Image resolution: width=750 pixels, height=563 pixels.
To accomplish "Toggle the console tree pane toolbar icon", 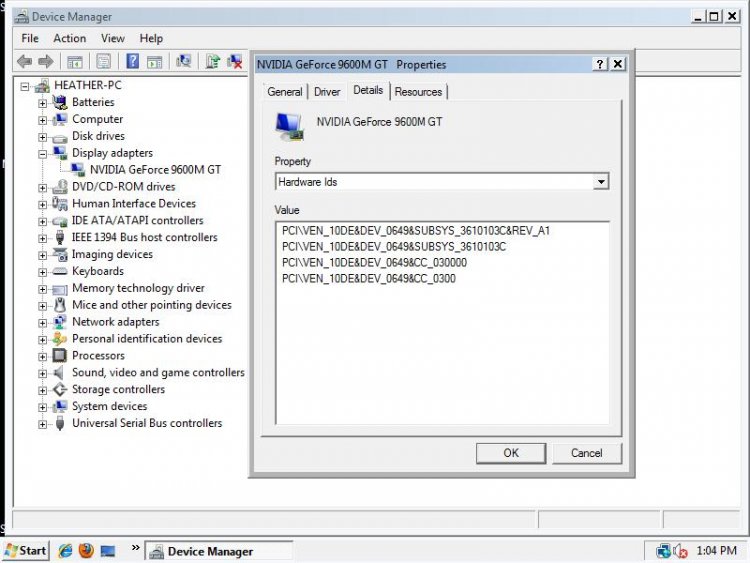I will tap(75, 61).
